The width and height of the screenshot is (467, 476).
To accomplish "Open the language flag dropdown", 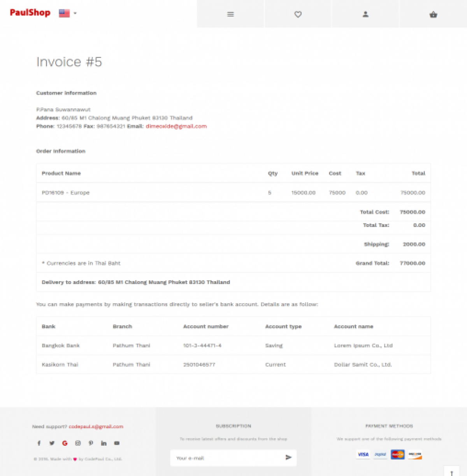I will pyautogui.click(x=67, y=13).
